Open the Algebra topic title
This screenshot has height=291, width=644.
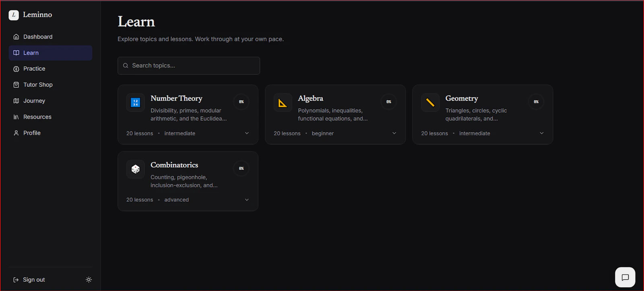(x=310, y=98)
